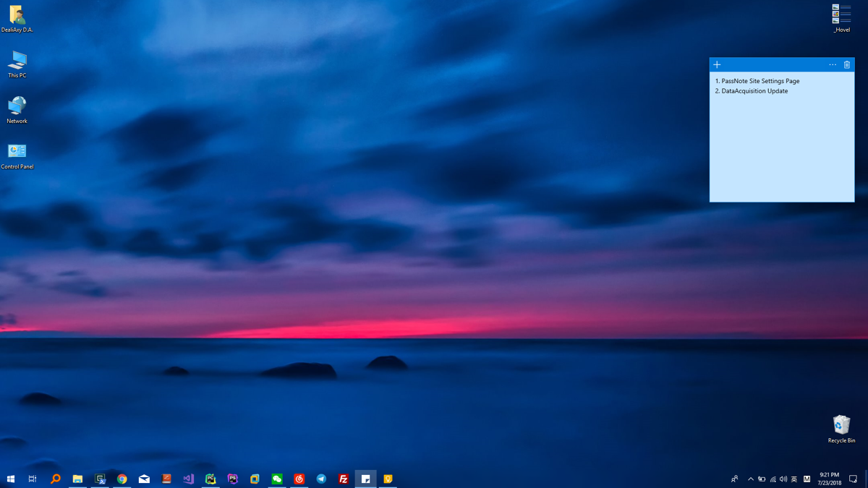868x488 pixels.
Task: Launch Telegram from the taskbar
Action: tap(321, 479)
